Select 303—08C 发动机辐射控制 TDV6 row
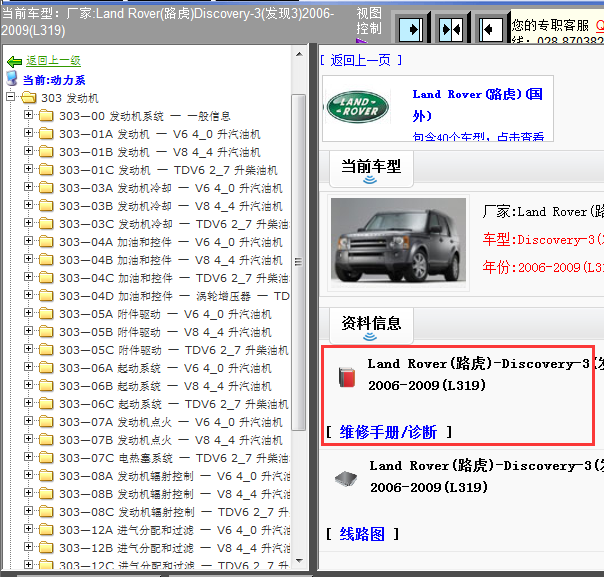This screenshot has width=604, height=577. [173, 512]
